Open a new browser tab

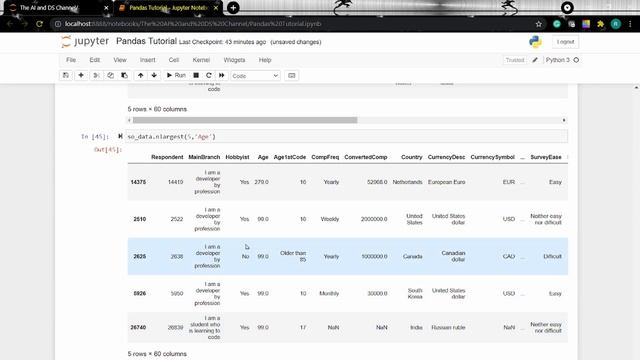(x=233, y=8)
